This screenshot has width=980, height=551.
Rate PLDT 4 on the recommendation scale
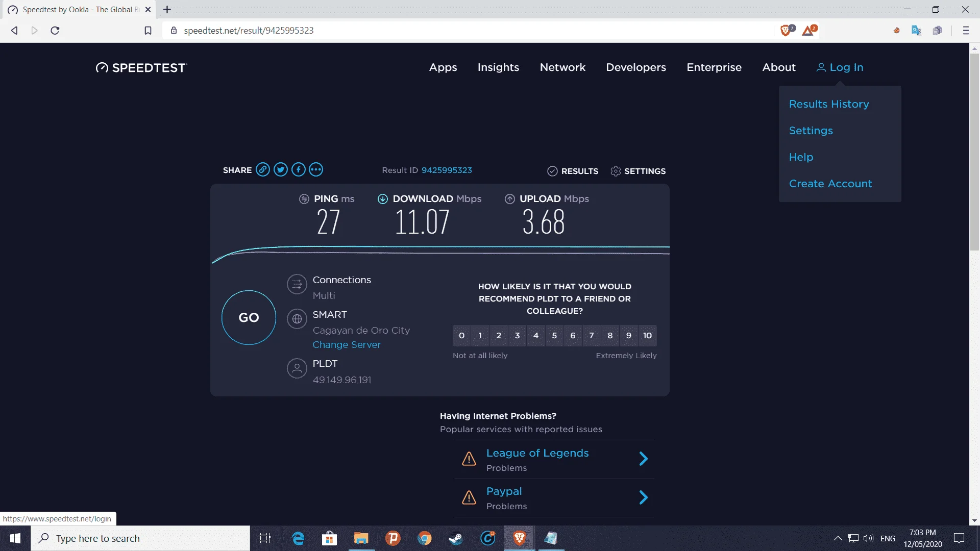coord(536,336)
